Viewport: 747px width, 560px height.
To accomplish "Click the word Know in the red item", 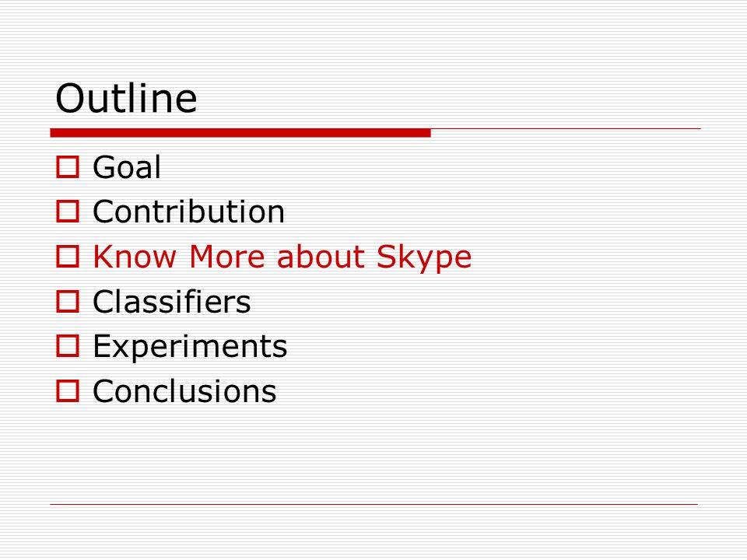I will (x=135, y=256).
